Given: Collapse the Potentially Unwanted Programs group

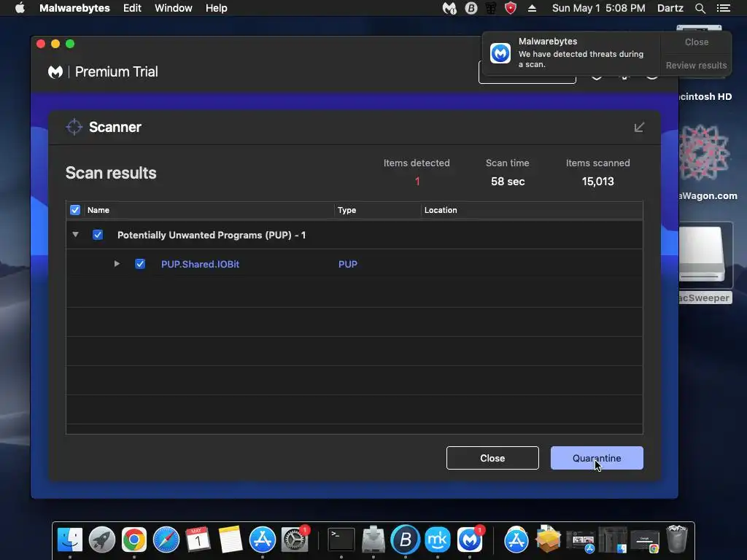Looking at the screenshot, I should (75, 234).
